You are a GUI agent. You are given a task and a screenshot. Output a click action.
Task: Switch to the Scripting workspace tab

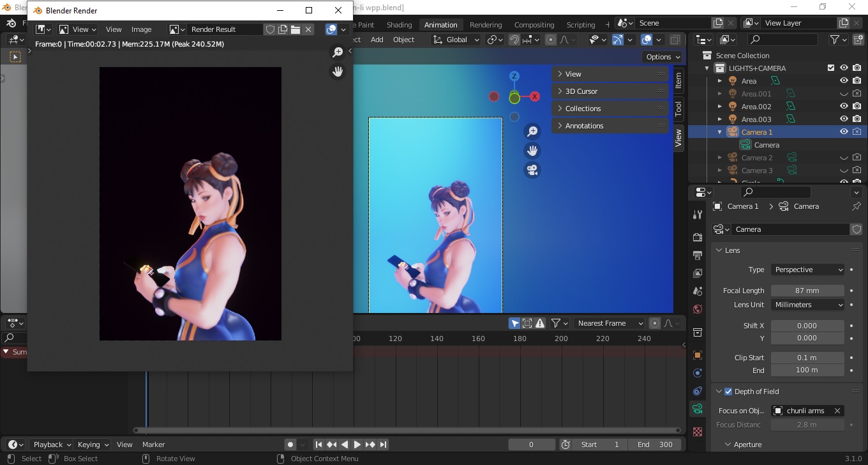pyautogui.click(x=581, y=25)
